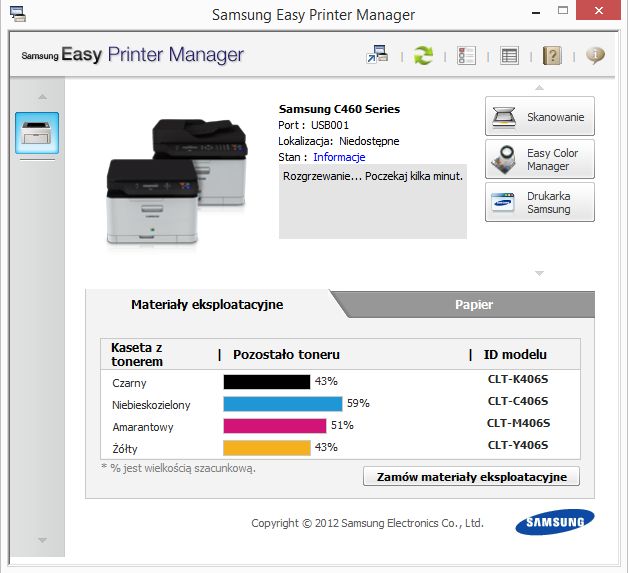Image resolution: width=628 pixels, height=573 pixels.
Task: Click Zamów materiały eksploatacyjne button
Action: tap(471, 476)
